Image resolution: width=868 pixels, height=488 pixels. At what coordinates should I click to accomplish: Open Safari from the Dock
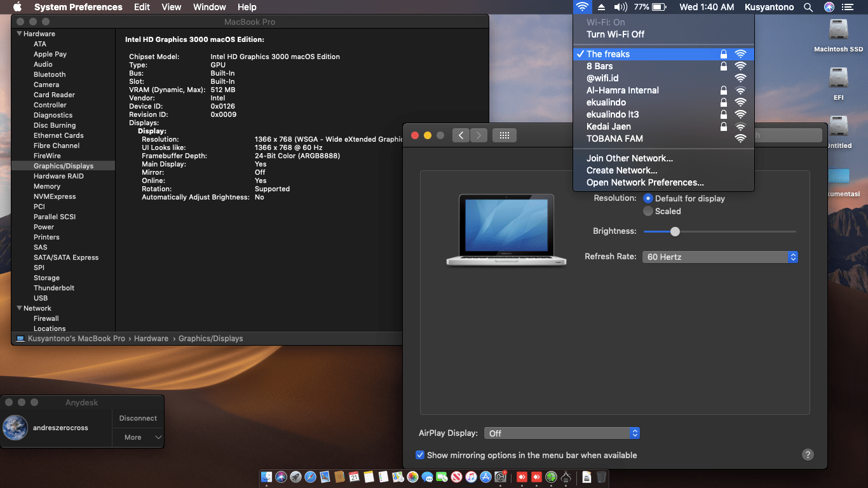pos(311,477)
